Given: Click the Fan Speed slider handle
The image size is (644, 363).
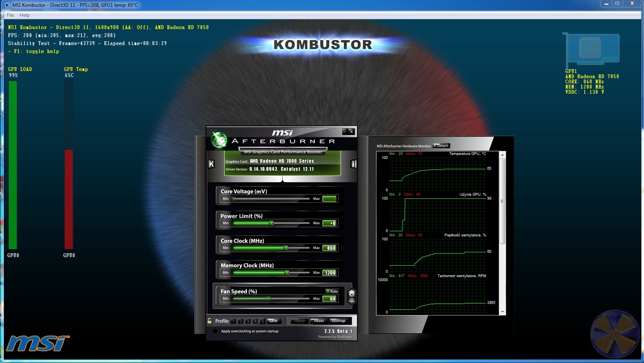Looking at the screenshot, I should click(269, 299).
